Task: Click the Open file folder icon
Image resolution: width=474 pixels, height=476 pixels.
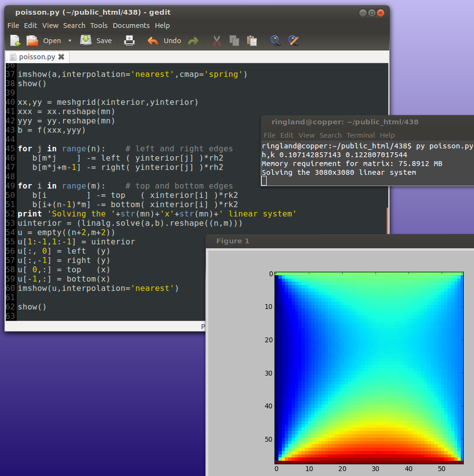Action: coord(32,40)
